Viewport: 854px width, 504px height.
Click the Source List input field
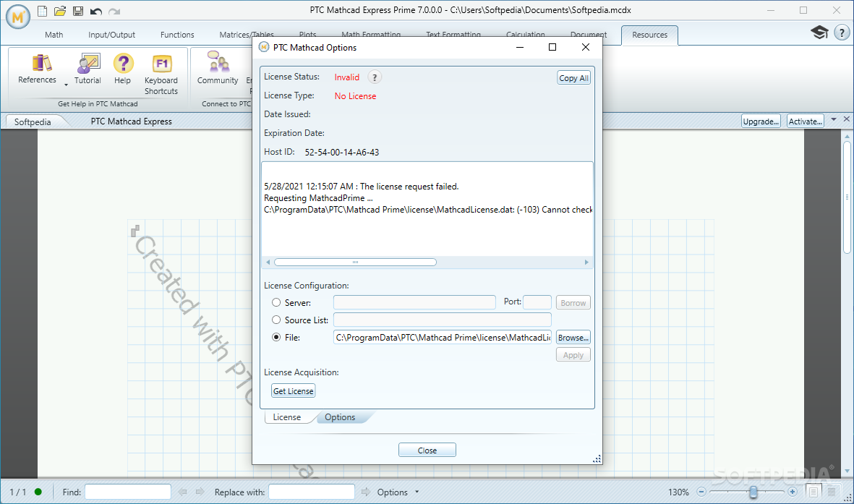pos(443,320)
